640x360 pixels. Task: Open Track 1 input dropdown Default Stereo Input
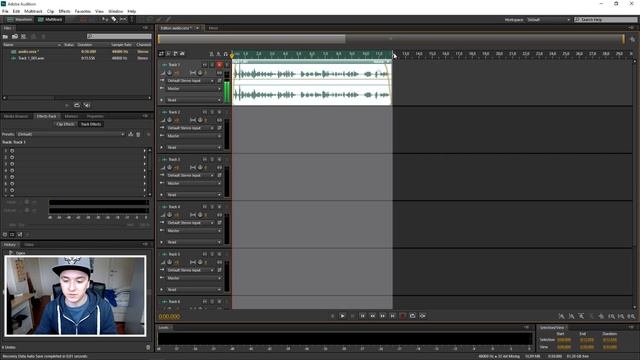coord(190,81)
